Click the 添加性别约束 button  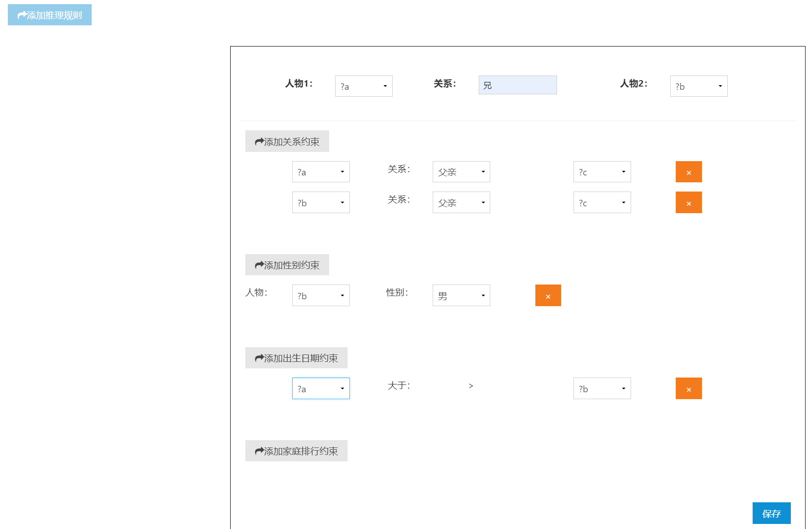[x=287, y=265]
